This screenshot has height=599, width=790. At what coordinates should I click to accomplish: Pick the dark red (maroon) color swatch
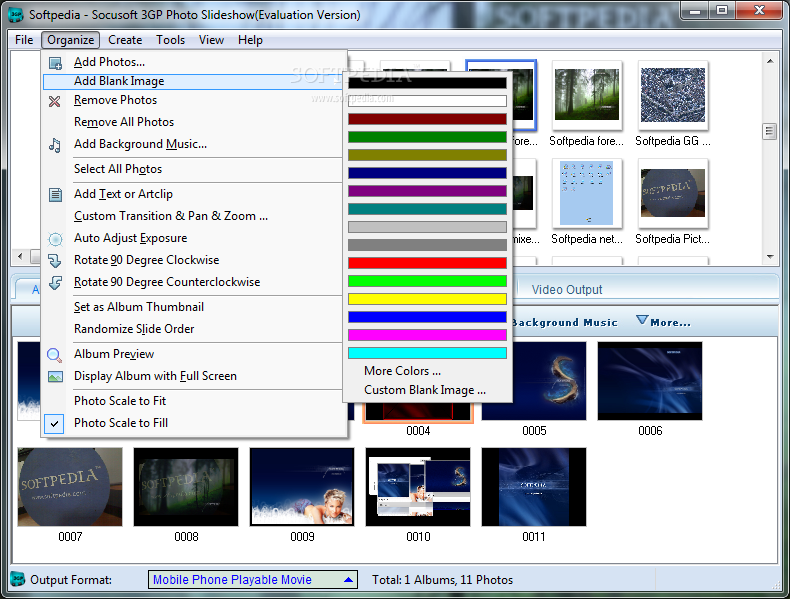click(x=427, y=119)
